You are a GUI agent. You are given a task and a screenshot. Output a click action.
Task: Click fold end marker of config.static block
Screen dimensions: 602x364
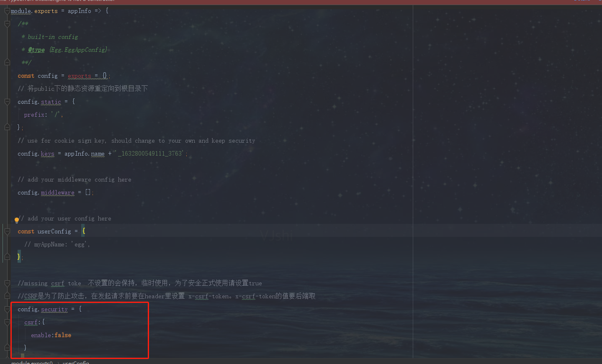[7, 127]
